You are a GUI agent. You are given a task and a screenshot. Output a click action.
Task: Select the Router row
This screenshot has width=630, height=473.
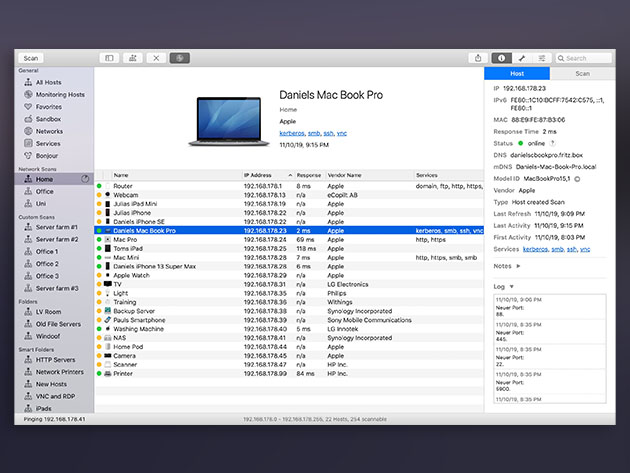[x=289, y=186]
